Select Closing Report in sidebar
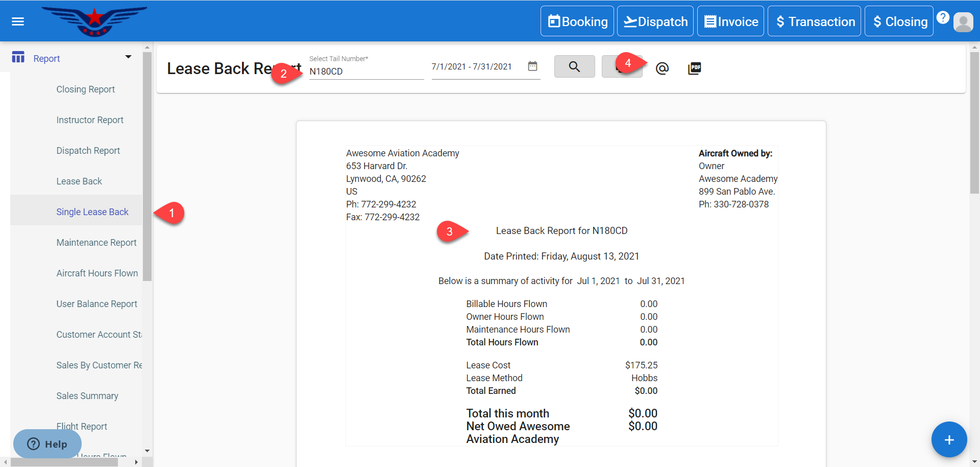This screenshot has width=980, height=467. click(85, 89)
